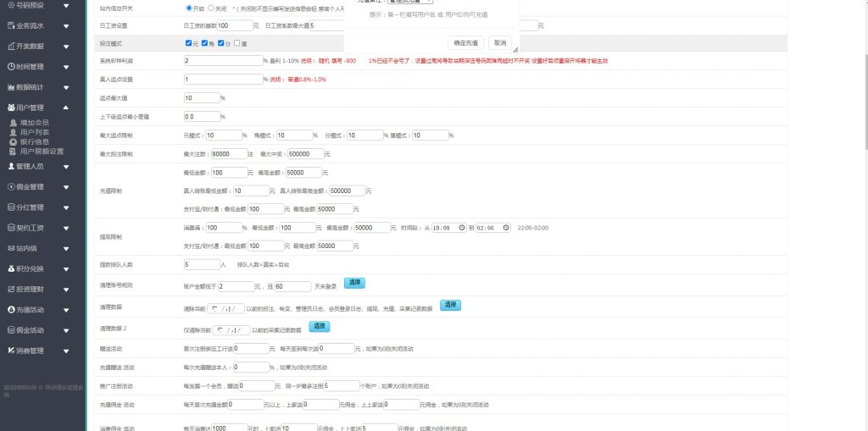
Task: Click the 用户列表 person icon
Action: coord(14,132)
